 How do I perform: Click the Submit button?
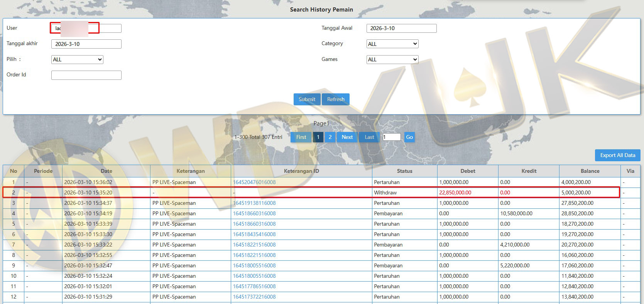[x=307, y=99]
